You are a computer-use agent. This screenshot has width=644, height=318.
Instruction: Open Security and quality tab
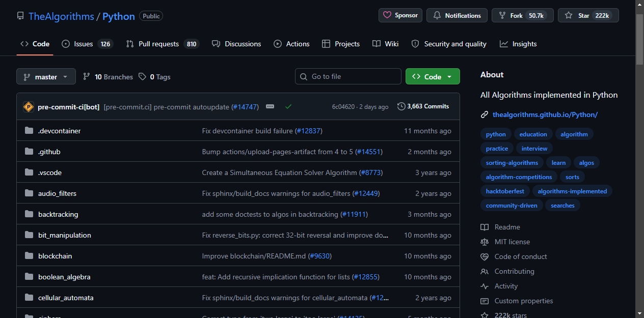449,44
